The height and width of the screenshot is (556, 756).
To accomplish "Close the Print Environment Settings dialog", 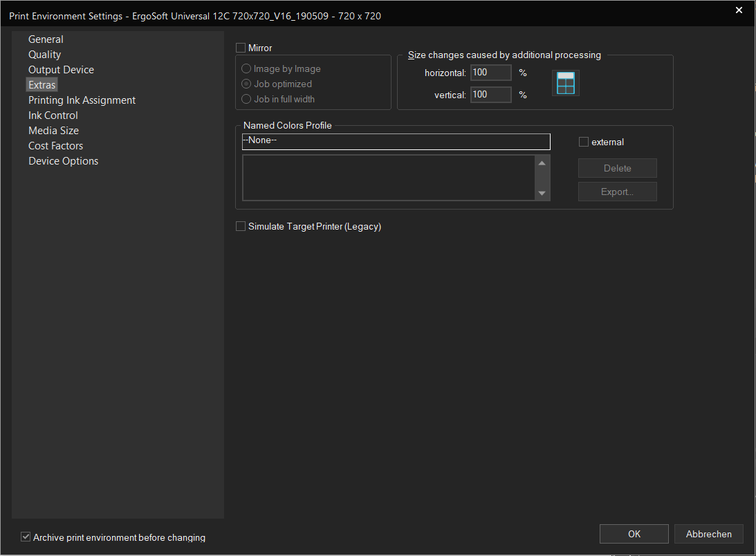I will pyautogui.click(x=739, y=10).
